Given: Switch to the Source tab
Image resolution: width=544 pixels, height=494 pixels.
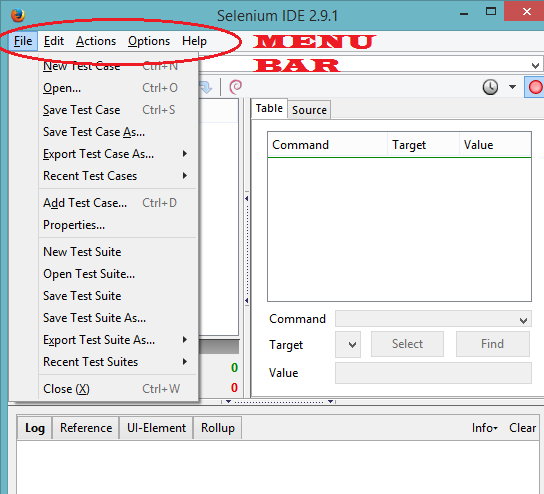Looking at the screenshot, I should click(x=309, y=110).
